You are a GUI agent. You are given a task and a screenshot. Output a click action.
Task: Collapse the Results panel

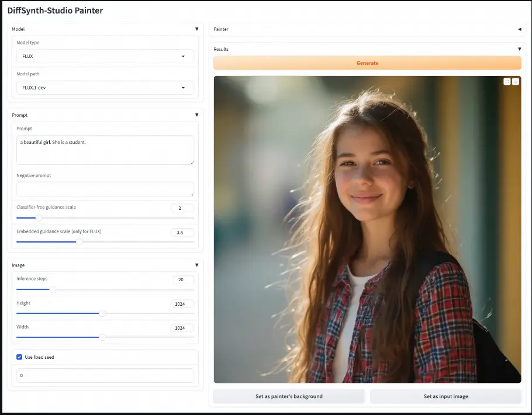coord(519,49)
